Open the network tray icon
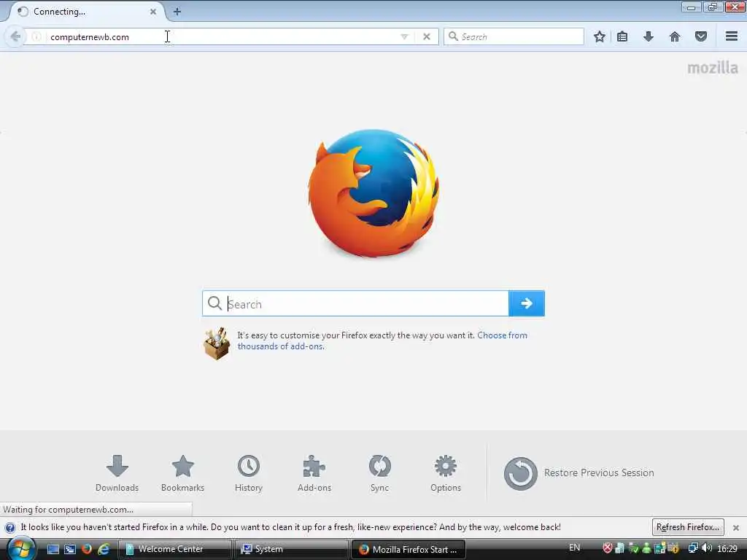Screen dimensions: 747x560 (693, 548)
